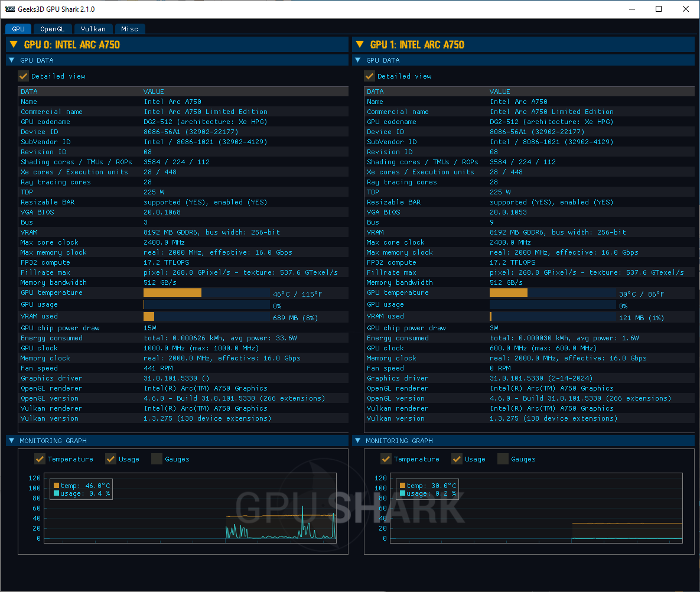Select GPU 0 VRAM 8192 MB GDDR6 value
The image size is (700, 592).
click(211, 233)
